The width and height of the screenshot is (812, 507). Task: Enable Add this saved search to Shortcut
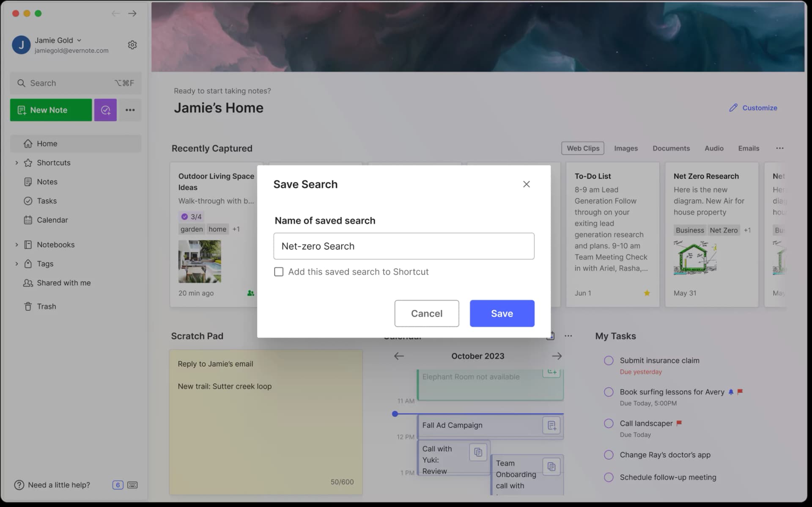(x=279, y=272)
